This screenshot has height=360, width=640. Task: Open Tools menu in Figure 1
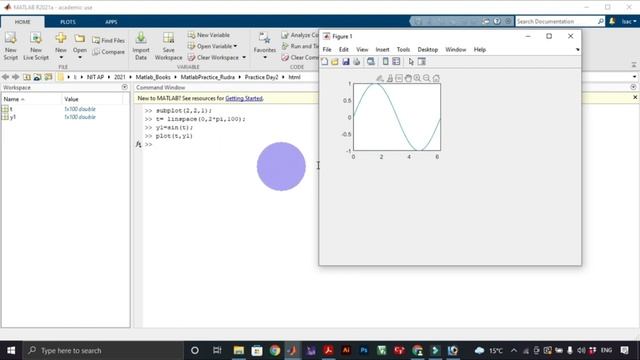(403, 49)
